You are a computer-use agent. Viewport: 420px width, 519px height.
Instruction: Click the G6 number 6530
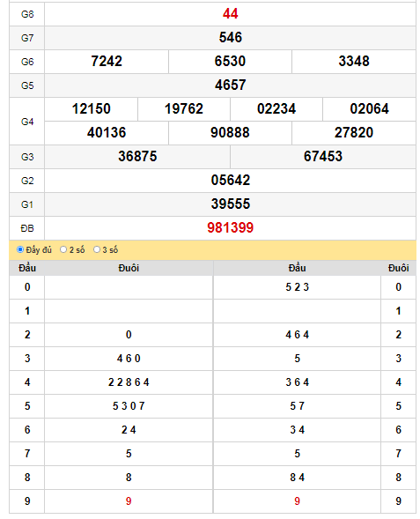230,61
